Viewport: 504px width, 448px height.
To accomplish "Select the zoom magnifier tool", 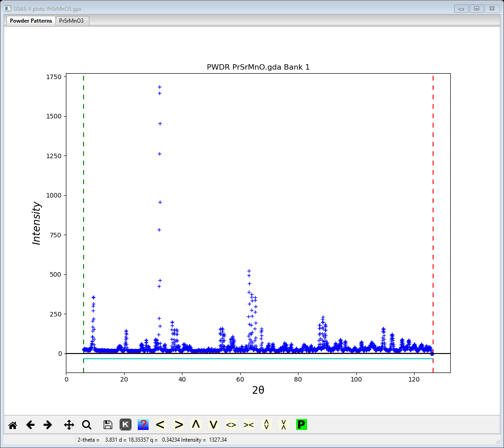I will point(86,425).
